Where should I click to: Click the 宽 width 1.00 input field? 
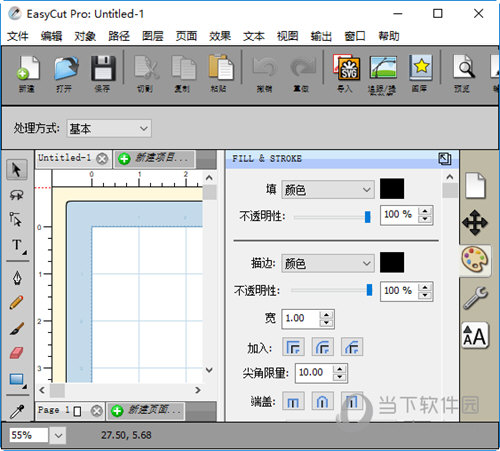pos(301,319)
